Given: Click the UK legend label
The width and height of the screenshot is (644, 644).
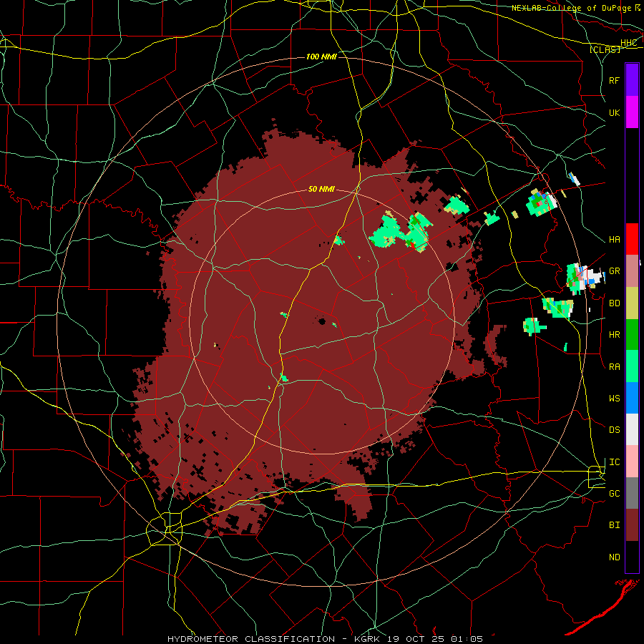Looking at the screenshot, I should 615,112.
